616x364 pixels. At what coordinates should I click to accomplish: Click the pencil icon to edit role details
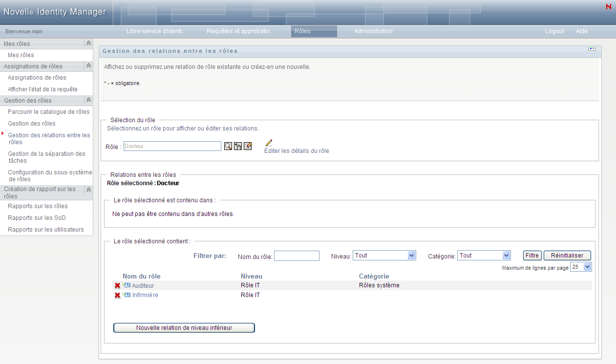click(x=269, y=143)
